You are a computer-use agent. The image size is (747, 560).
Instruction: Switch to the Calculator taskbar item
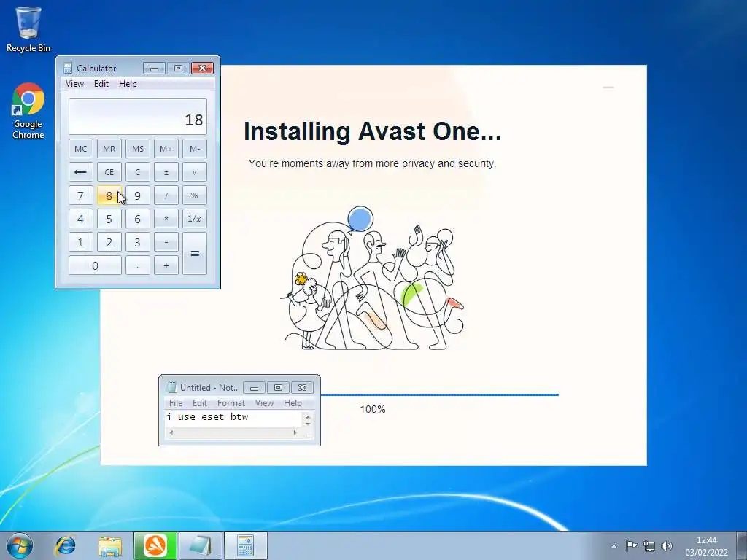pos(246,545)
